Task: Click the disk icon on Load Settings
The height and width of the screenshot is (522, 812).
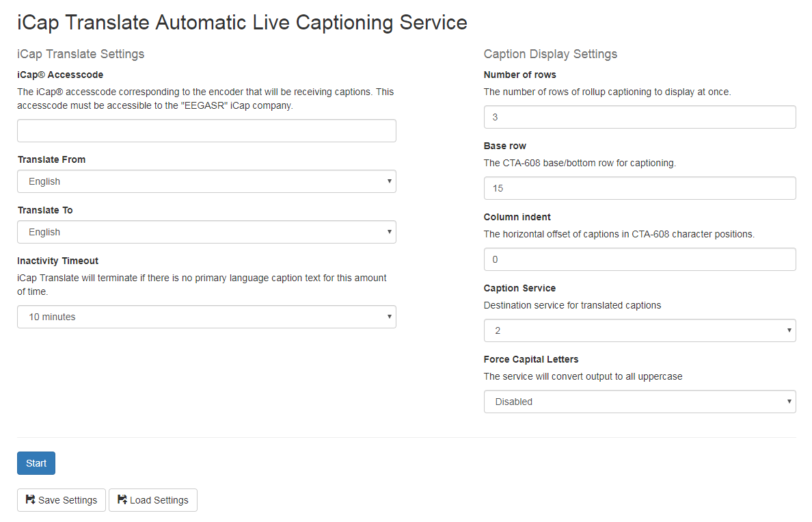Action: (x=122, y=500)
